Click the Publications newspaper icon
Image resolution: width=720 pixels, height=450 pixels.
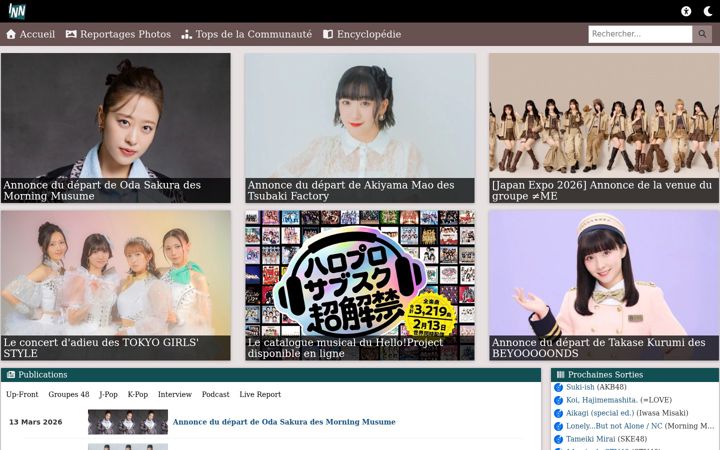[x=11, y=375]
